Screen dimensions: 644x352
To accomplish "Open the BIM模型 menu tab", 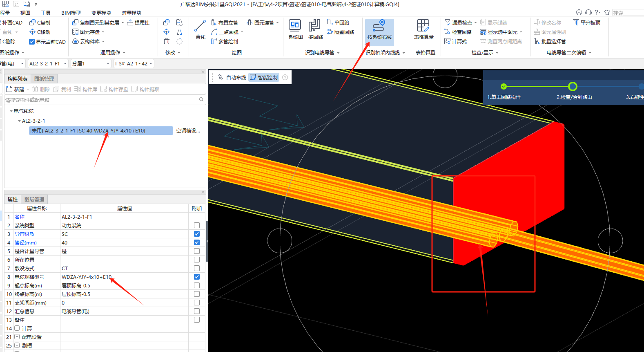I will click(71, 13).
